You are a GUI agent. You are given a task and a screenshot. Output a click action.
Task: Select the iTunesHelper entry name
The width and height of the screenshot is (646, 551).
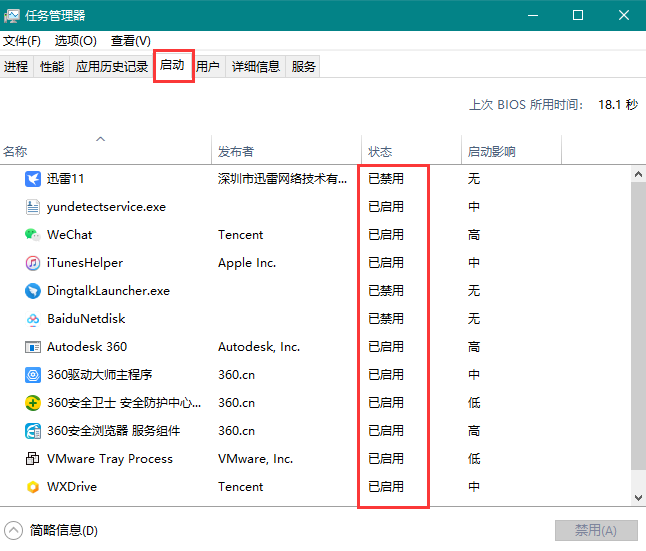pyautogui.click(x=85, y=263)
